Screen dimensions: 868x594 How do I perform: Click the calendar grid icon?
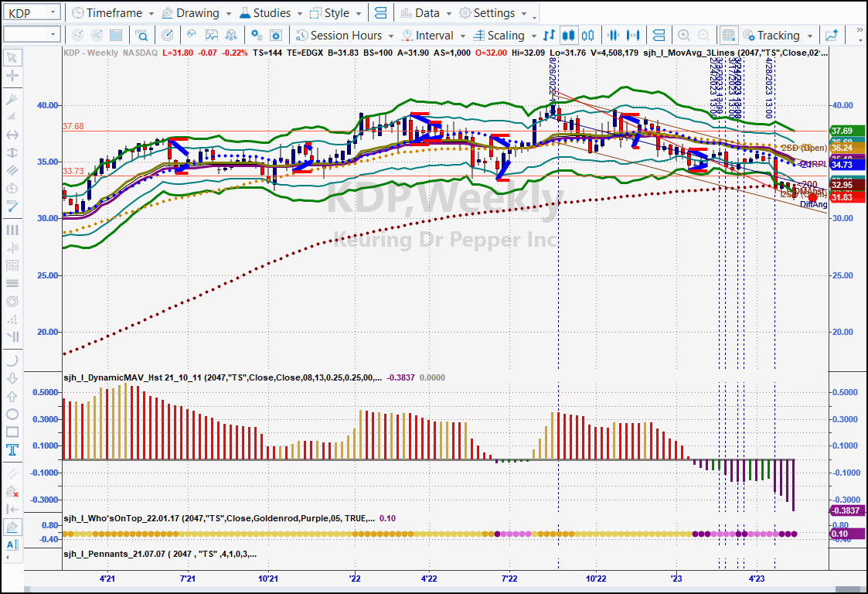[x=116, y=36]
